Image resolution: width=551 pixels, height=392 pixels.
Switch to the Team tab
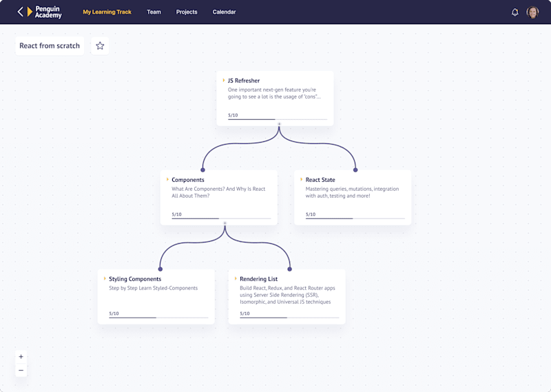(154, 12)
